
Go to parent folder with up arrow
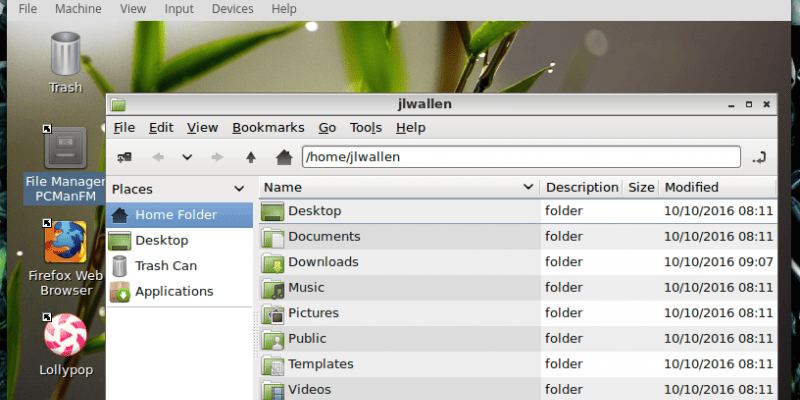[x=251, y=157]
